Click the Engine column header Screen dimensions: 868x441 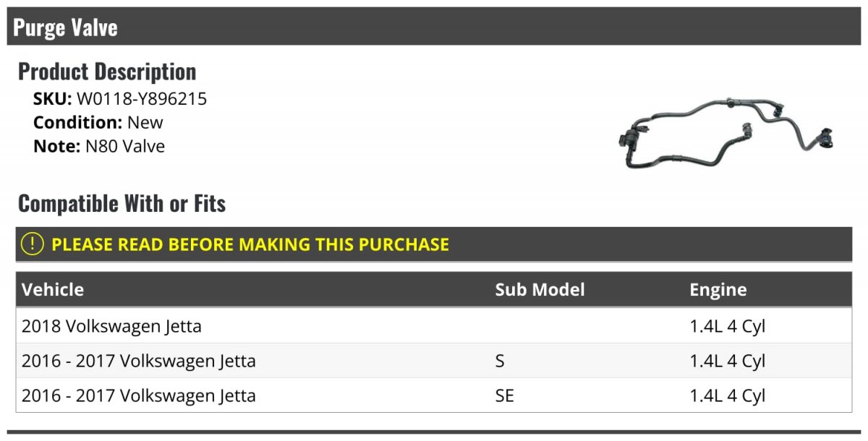pyautogui.click(x=718, y=290)
